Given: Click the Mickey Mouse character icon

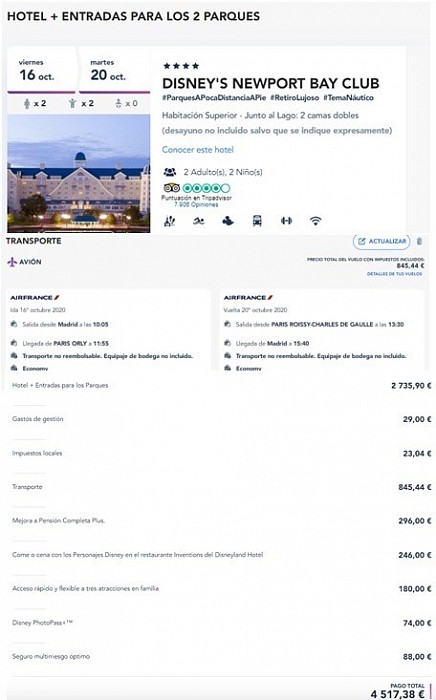Looking at the screenshot, I should tap(228, 221).
